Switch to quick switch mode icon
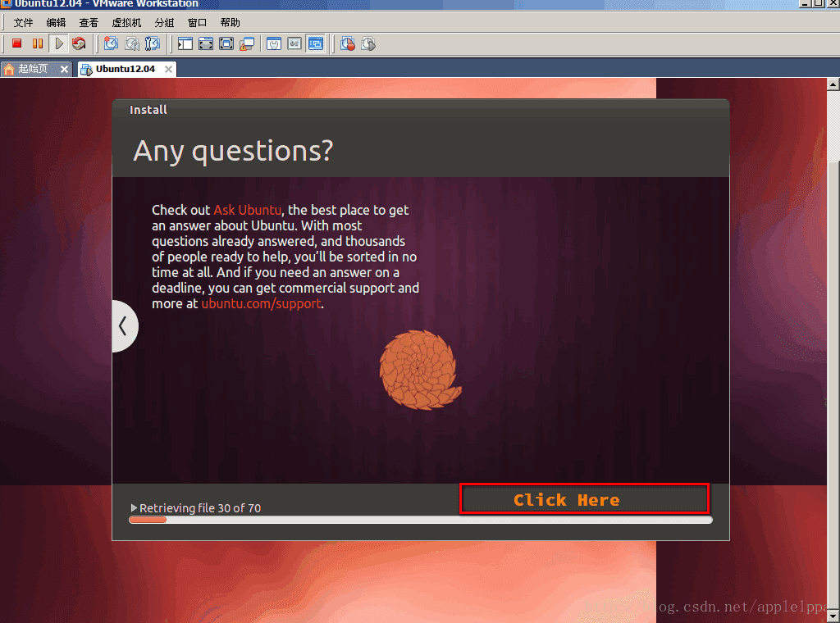Viewport: 840px width, 623px height. 206,43
